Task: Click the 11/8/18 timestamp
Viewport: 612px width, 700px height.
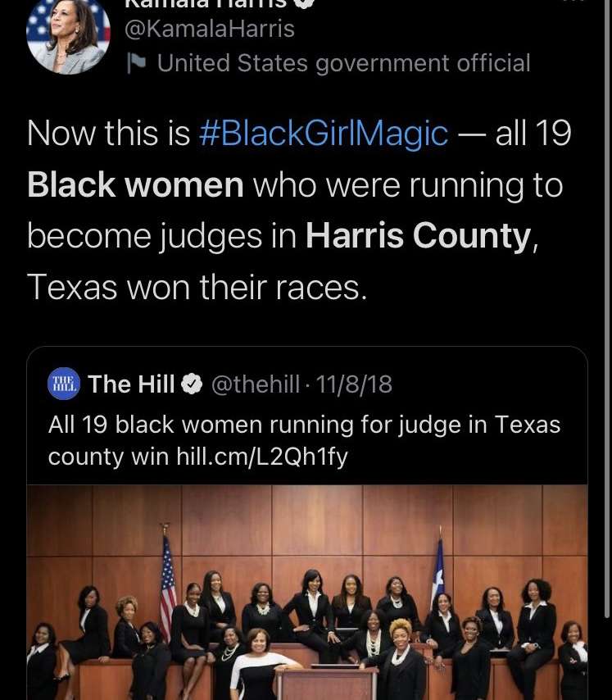Action: pyautogui.click(x=354, y=384)
